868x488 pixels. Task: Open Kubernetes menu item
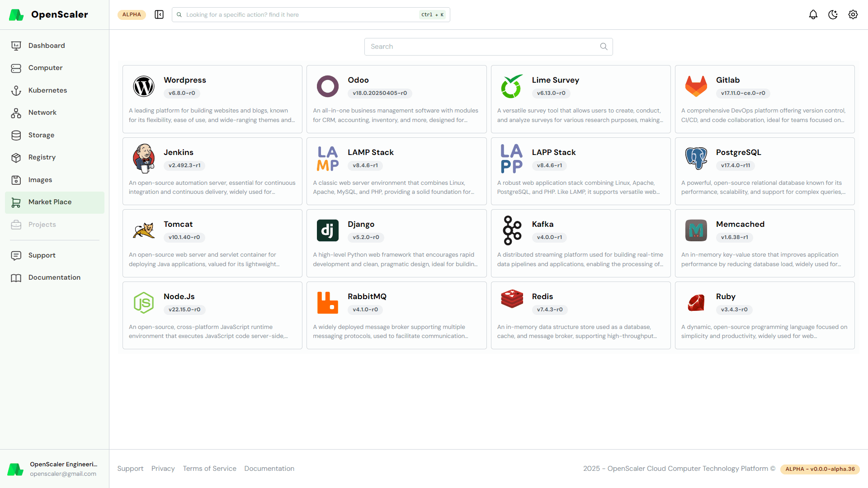coord(55,90)
